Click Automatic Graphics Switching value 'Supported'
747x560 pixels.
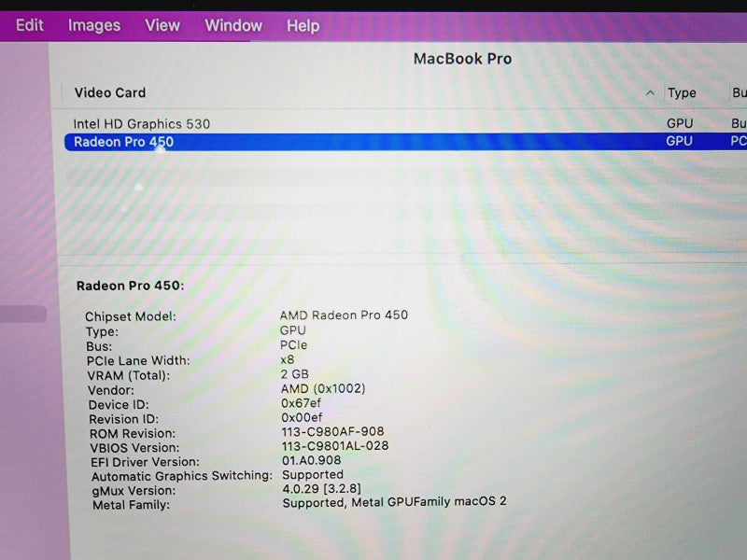point(313,475)
